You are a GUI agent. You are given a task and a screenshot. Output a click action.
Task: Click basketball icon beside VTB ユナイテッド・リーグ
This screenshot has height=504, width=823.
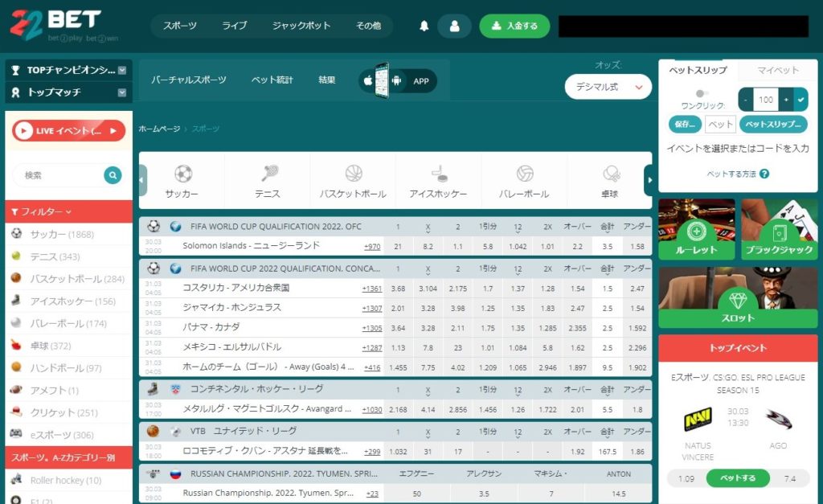point(153,431)
